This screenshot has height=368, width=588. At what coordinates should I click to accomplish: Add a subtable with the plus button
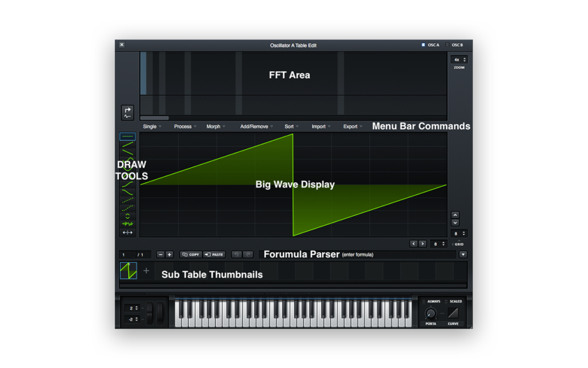(147, 270)
